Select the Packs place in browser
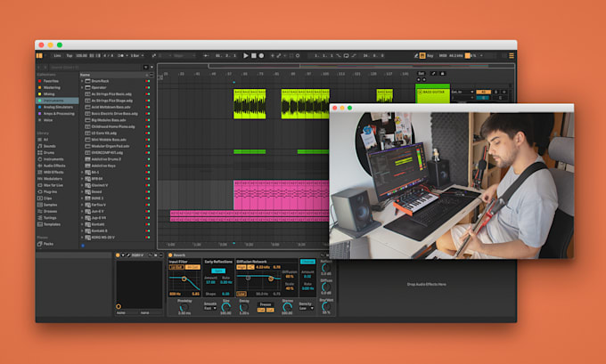 pyautogui.click(x=45, y=244)
